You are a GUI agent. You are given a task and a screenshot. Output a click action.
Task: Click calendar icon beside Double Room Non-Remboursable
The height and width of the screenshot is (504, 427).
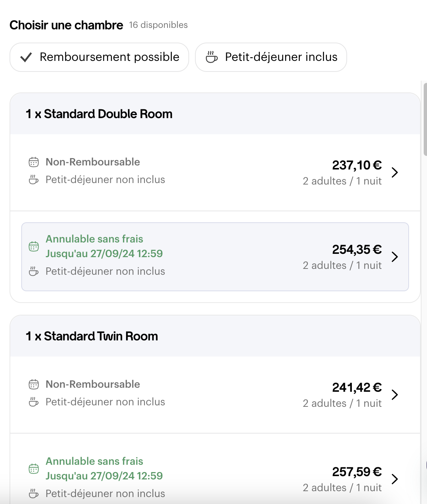pyautogui.click(x=34, y=162)
